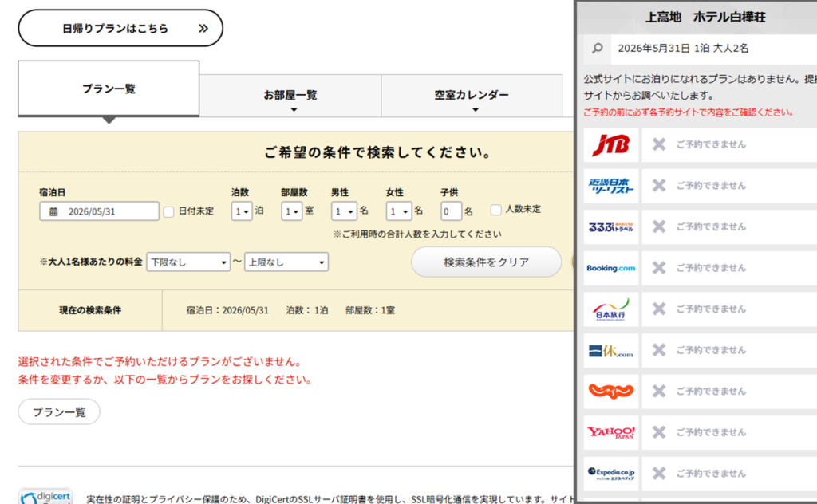Click the Yahoo! Japan logo

[x=610, y=432]
